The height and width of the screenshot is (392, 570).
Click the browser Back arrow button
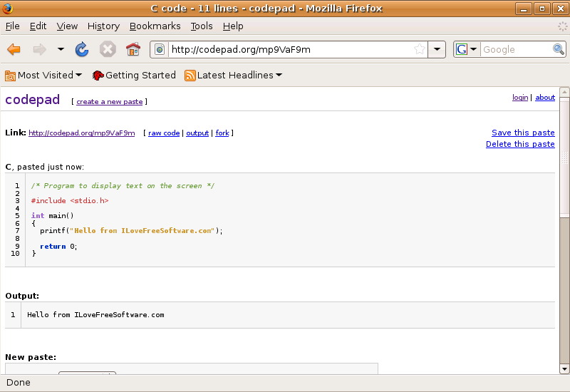point(14,49)
